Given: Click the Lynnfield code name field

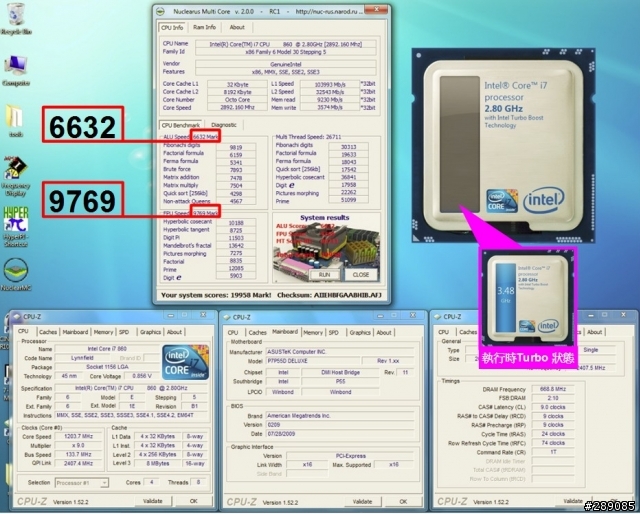Looking at the screenshot, I should [x=82, y=358].
